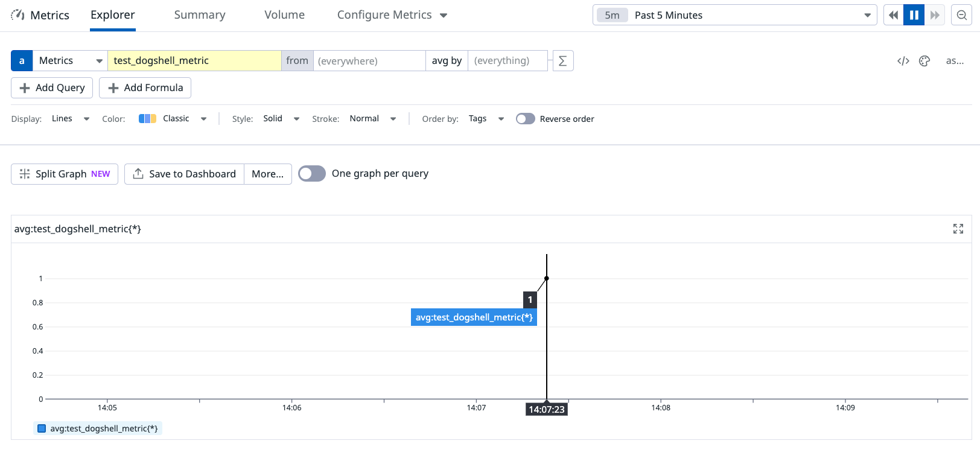
Task: Toggle the Reverse order switch
Action: pos(526,119)
